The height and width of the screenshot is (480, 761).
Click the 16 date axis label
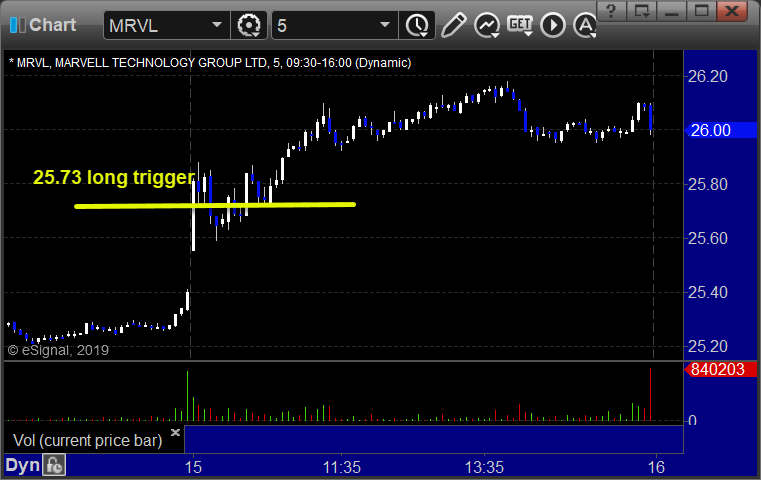656,467
